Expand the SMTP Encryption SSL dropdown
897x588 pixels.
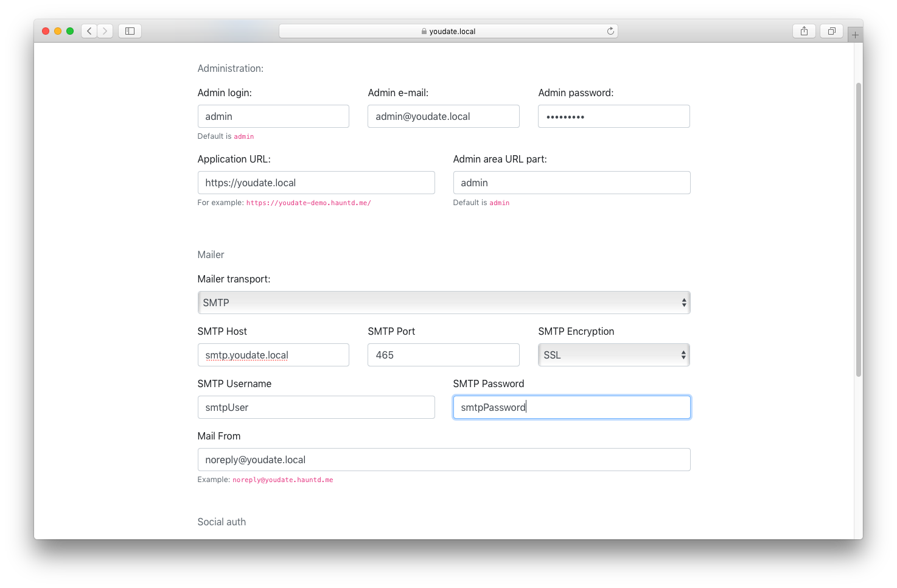point(613,355)
